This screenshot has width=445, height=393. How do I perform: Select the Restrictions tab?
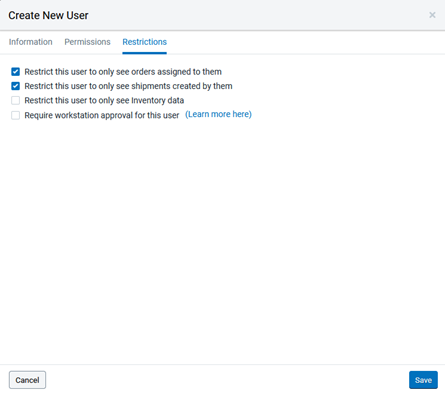click(x=144, y=42)
